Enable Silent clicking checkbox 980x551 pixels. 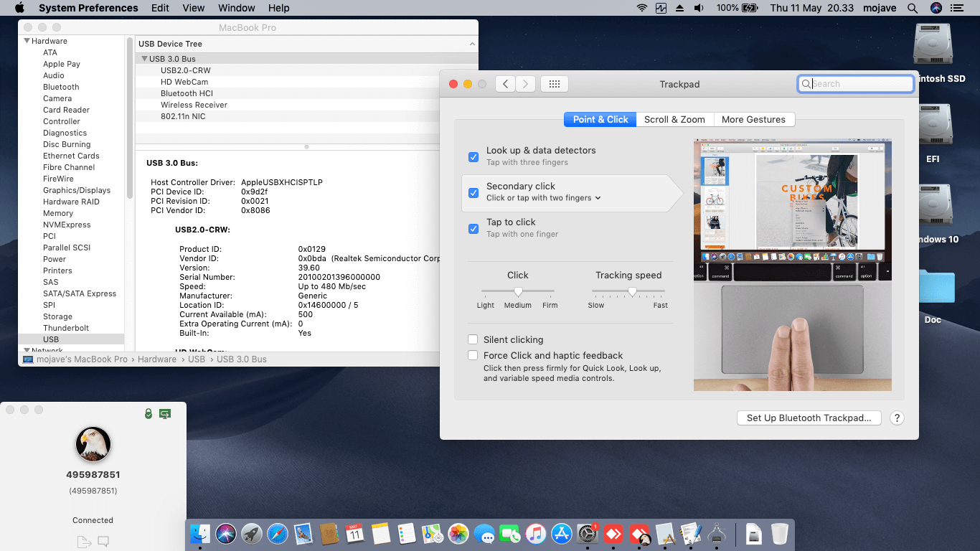click(x=473, y=339)
